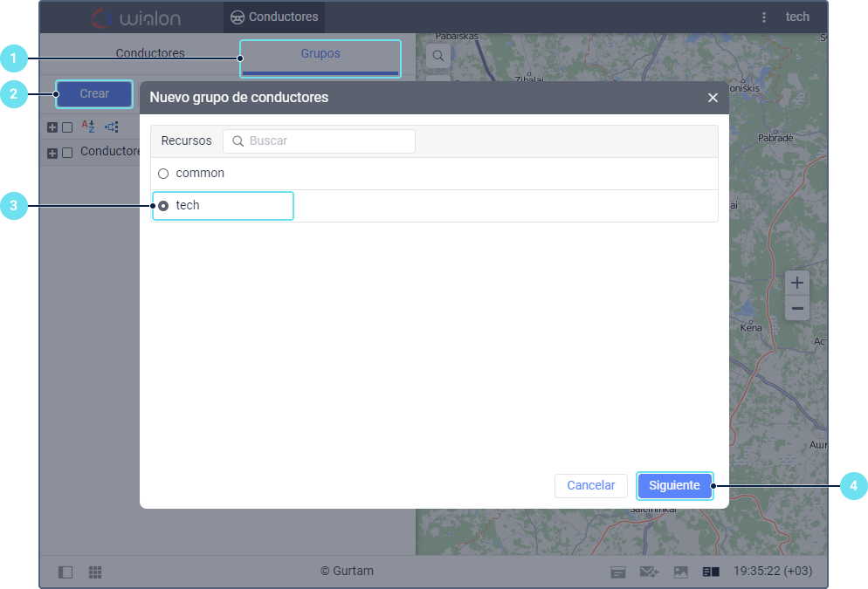The image size is (868, 589).
Task: Click the Pabradė label on the map
Action: coord(775,138)
